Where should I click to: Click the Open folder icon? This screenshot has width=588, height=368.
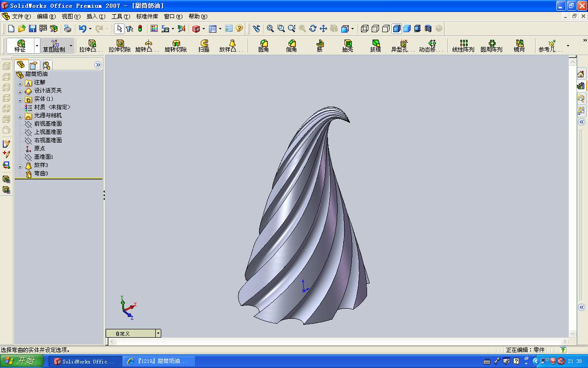pos(22,29)
